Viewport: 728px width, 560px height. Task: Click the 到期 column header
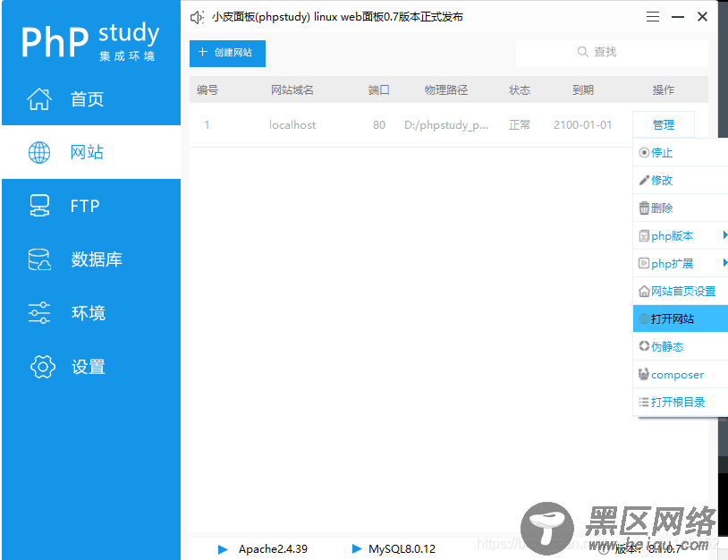pos(583,89)
